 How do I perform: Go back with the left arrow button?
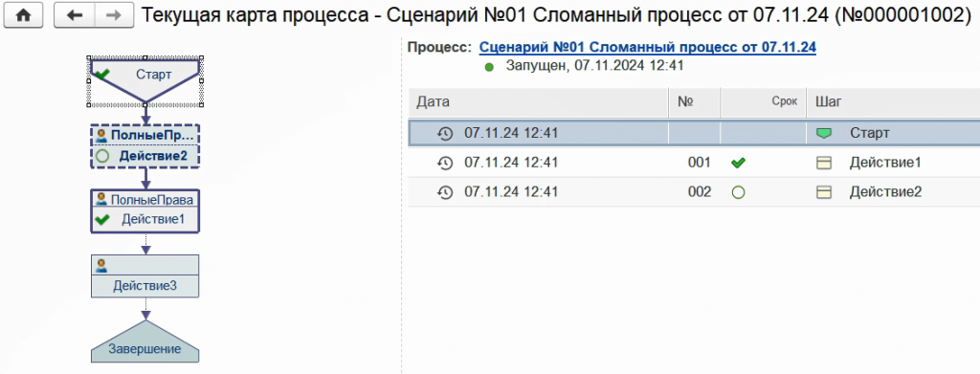74,15
